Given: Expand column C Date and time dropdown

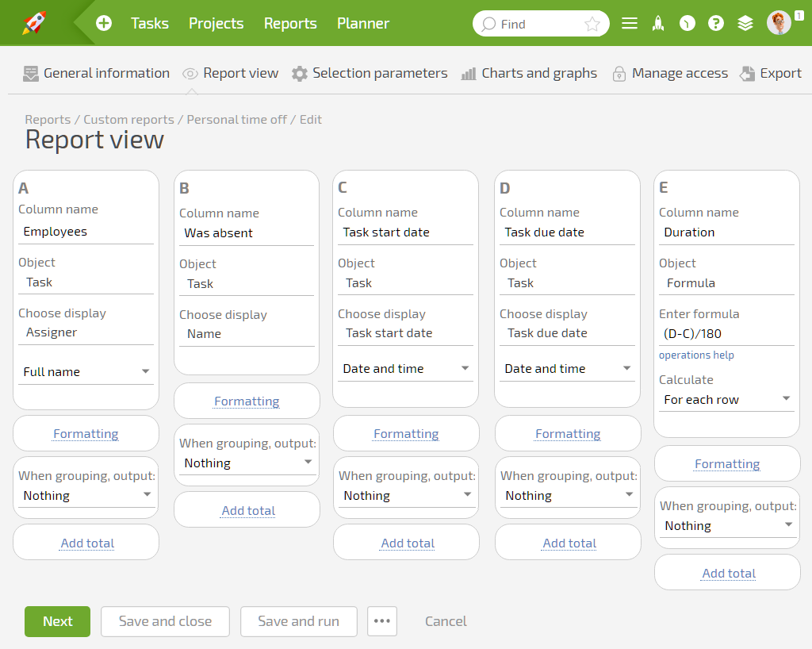Looking at the screenshot, I should click(405, 369).
